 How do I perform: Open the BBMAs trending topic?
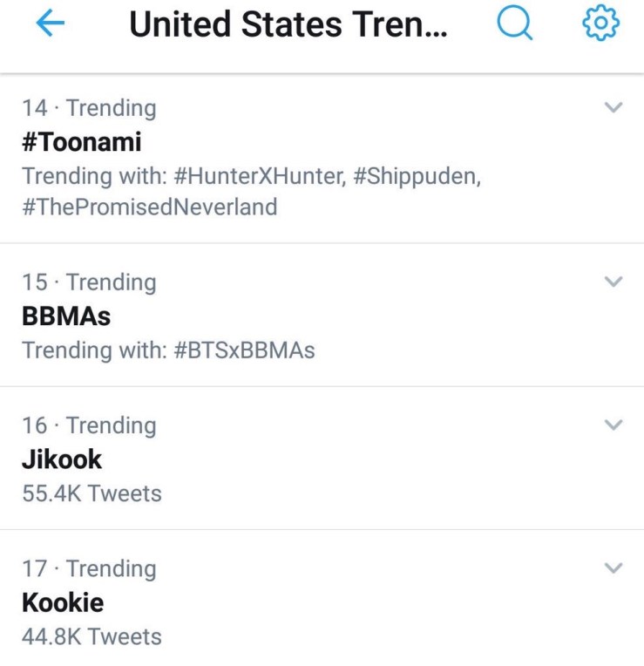click(x=66, y=316)
